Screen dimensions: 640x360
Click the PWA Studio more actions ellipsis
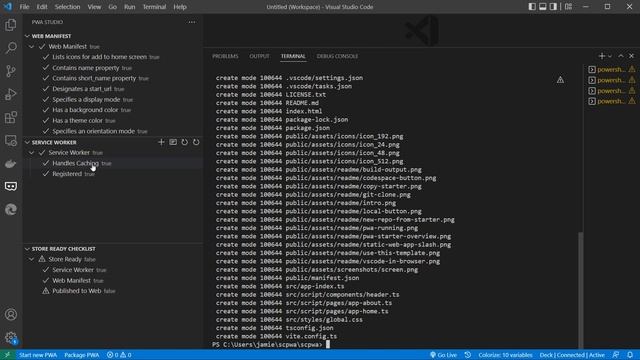tap(192, 22)
